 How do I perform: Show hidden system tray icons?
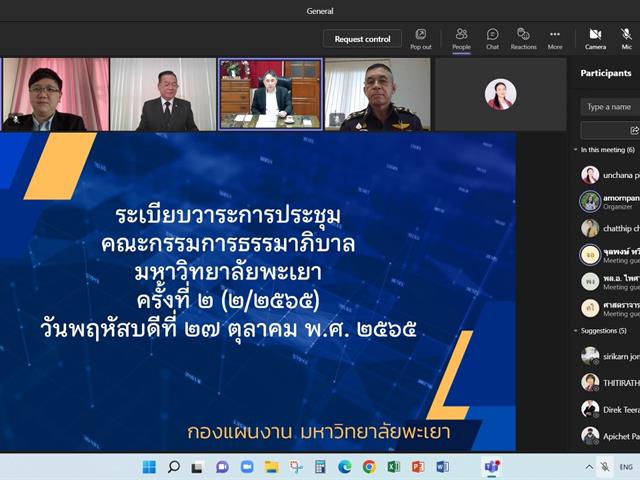coord(589,467)
